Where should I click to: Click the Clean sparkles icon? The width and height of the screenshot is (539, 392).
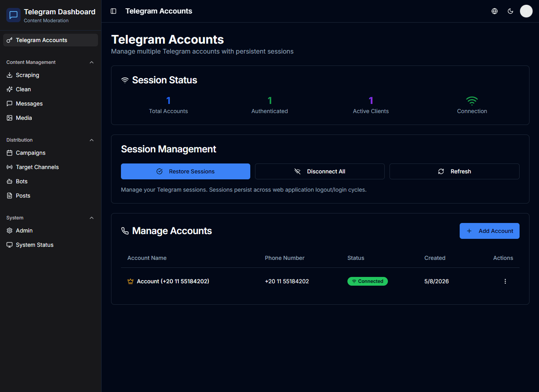10,89
